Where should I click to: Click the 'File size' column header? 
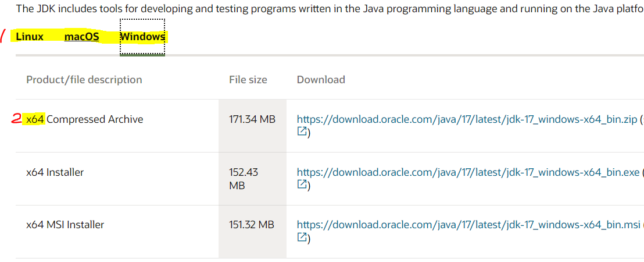tap(248, 79)
